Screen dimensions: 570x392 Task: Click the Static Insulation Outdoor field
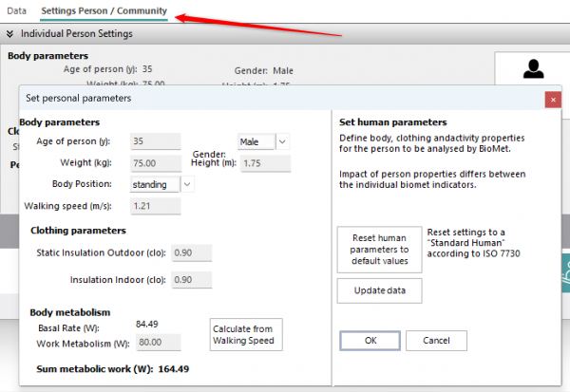click(191, 252)
